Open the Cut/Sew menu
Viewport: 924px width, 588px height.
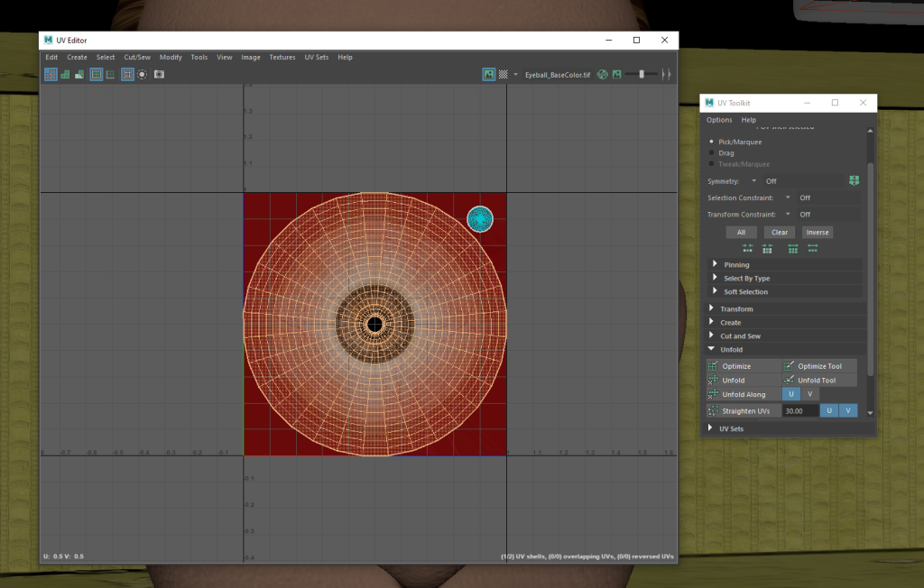[x=137, y=57]
